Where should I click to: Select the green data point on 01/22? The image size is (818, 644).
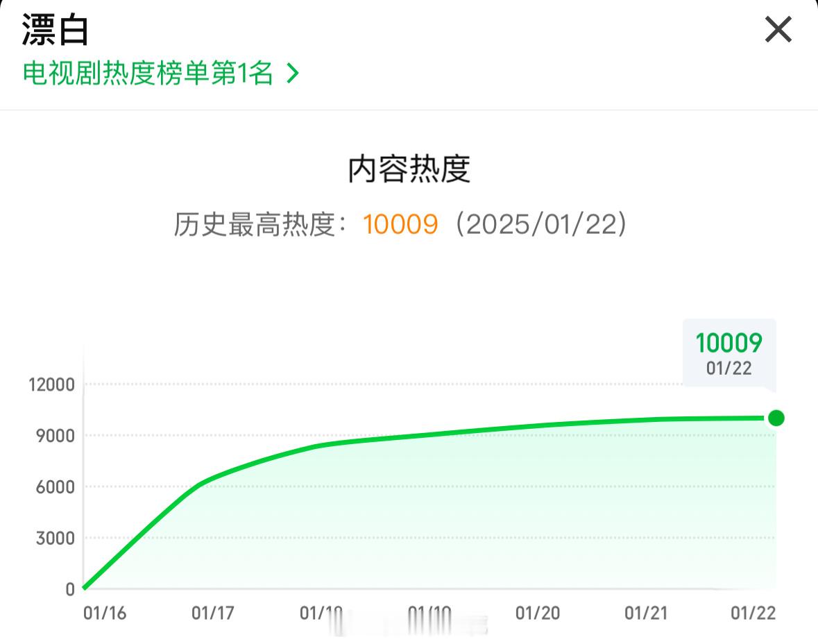click(776, 418)
